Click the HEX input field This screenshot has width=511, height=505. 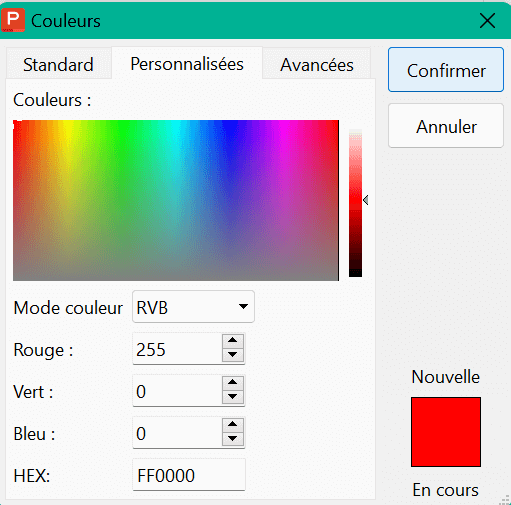coord(189,475)
